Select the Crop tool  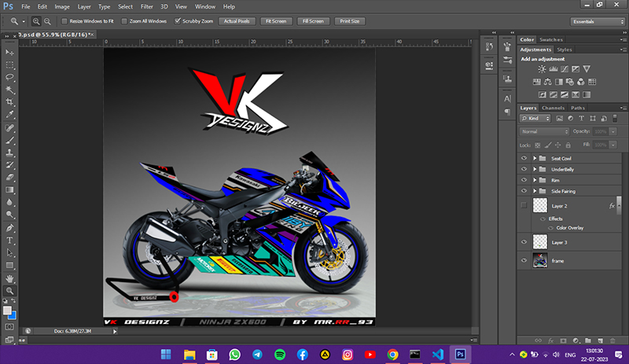point(10,102)
